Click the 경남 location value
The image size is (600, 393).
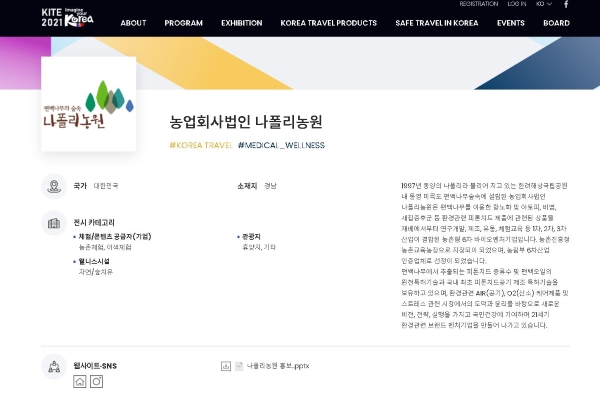[270, 186]
